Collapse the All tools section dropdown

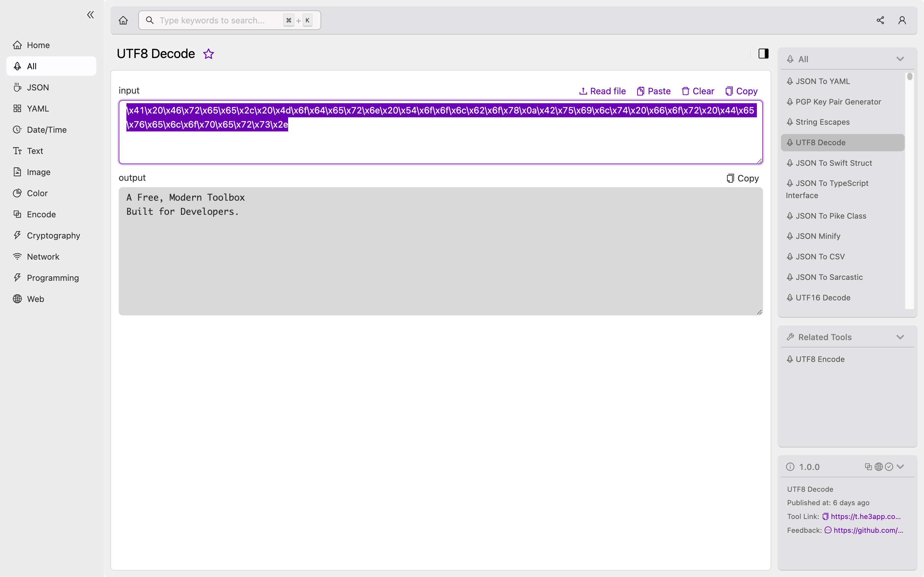900,58
